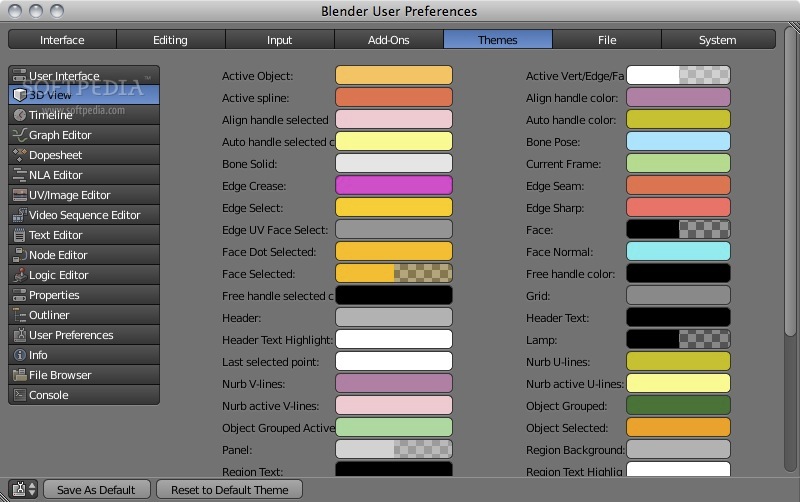Choose the User Preferences icon in list
This screenshot has width=800, height=502.
click(x=19, y=335)
